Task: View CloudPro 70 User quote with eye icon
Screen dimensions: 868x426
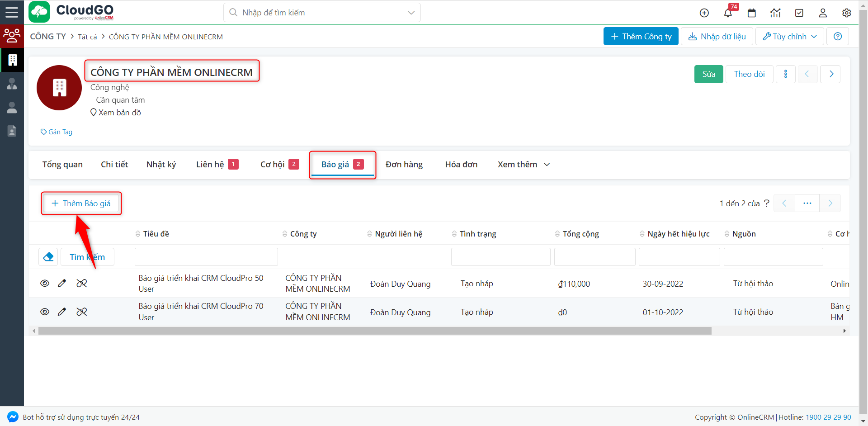Action: point(45,312)
